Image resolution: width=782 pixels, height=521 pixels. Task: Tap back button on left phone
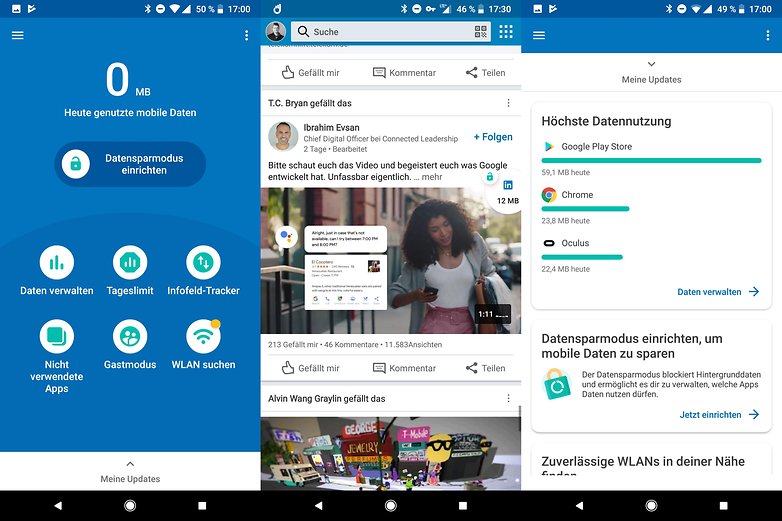[x=58, y=506]
